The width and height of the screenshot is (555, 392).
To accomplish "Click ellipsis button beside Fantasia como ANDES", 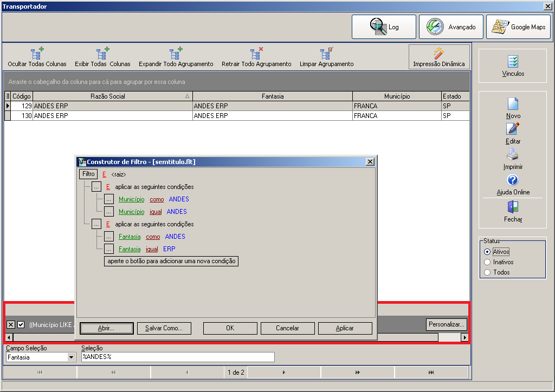I will pos(108,237).
